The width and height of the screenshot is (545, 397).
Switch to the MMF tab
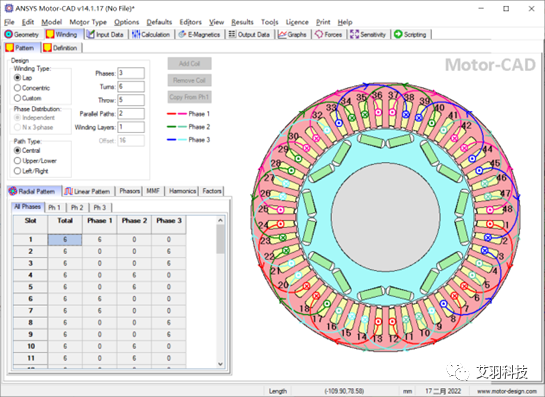click(153, 191)
